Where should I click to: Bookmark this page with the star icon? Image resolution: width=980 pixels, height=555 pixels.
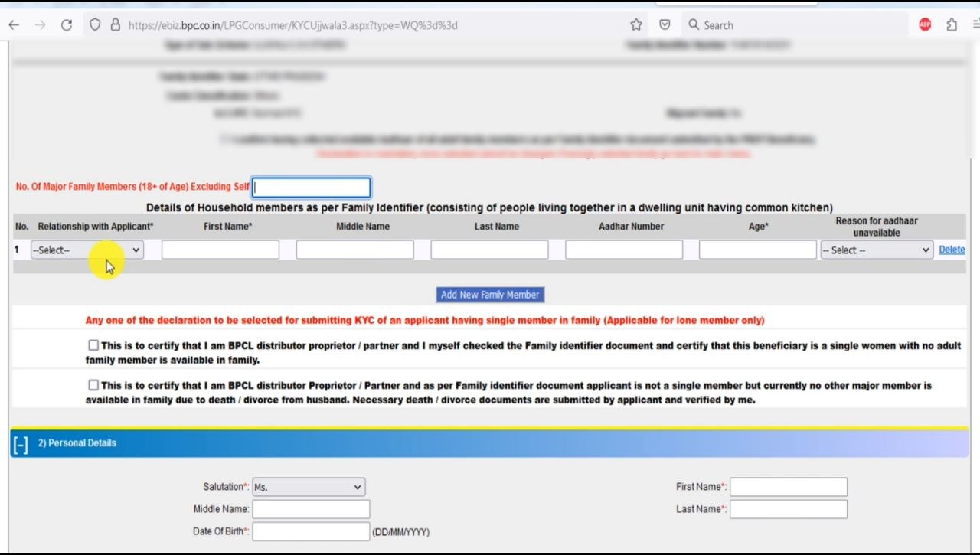pos(636,25)
